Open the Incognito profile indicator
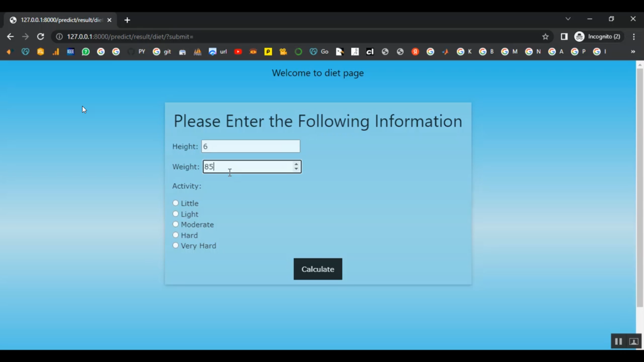Image resolution: width=644 pixels, height=362 pixels. coord(599,37)
